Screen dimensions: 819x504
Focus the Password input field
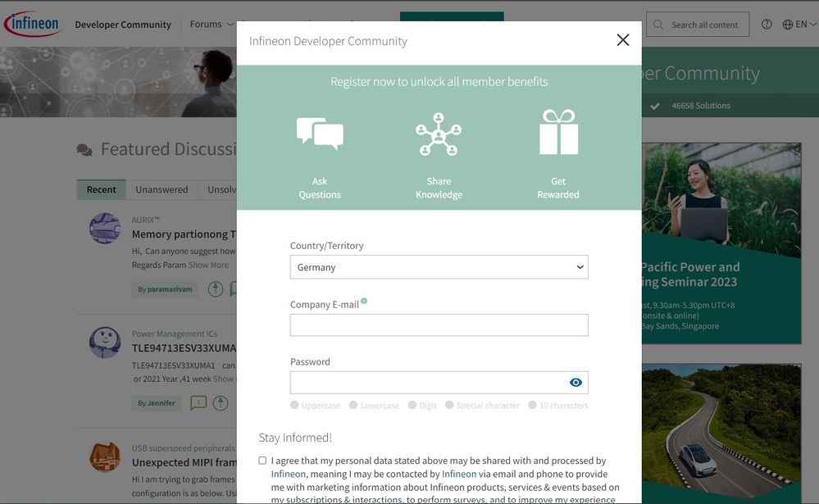click(439, 383)
